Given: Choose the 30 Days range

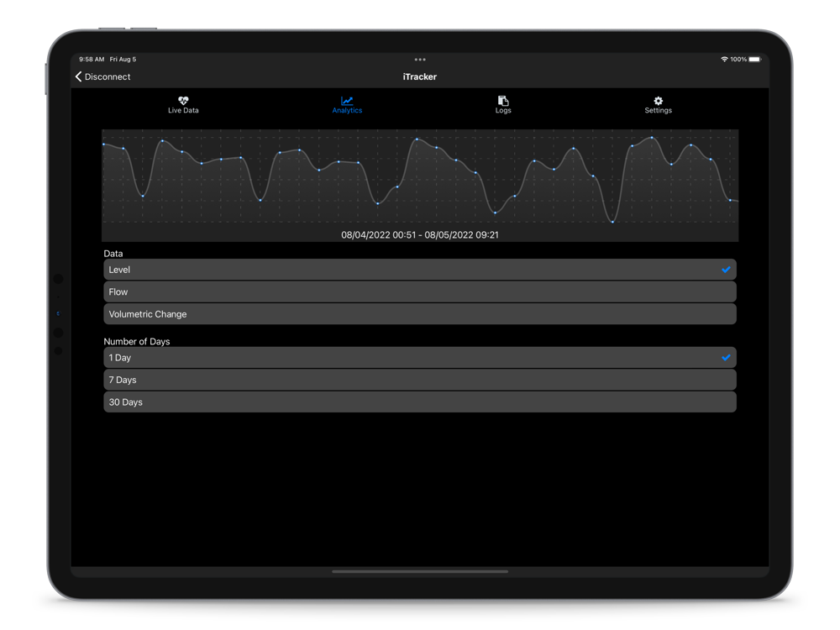Looking at the screenshot, I should point(420,402).
